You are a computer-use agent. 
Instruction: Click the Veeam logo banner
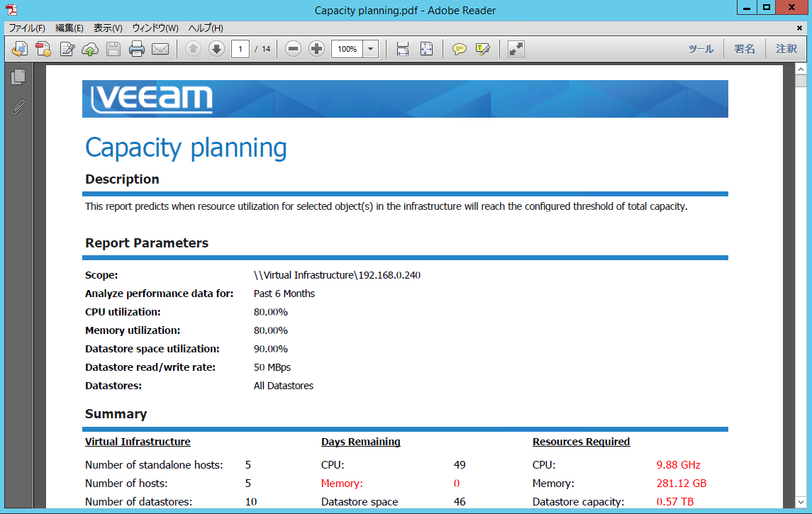pyautogui.click(x=405, y=99)
